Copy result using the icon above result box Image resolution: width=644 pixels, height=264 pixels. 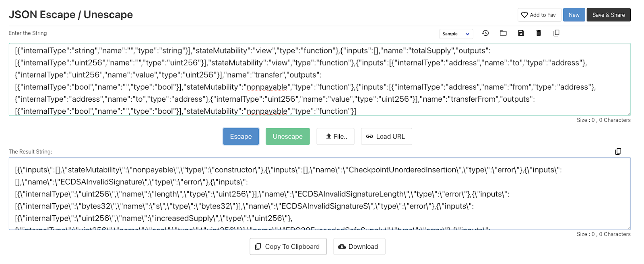(x=618, y=151)
